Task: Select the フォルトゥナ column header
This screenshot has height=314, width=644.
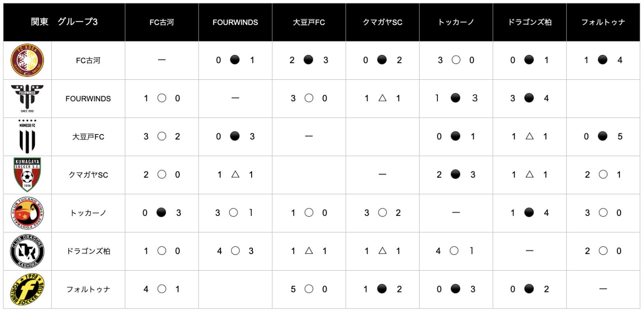Action: tap(603, 22)
